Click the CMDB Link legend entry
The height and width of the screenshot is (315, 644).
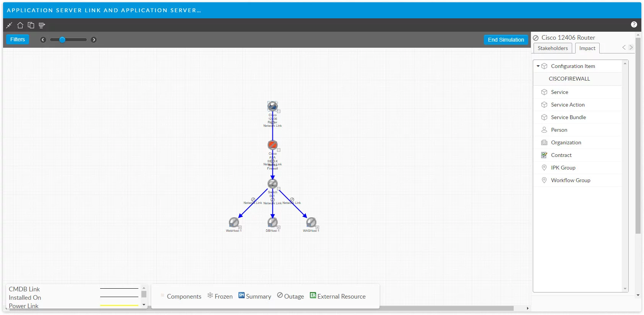coord(24,289)
